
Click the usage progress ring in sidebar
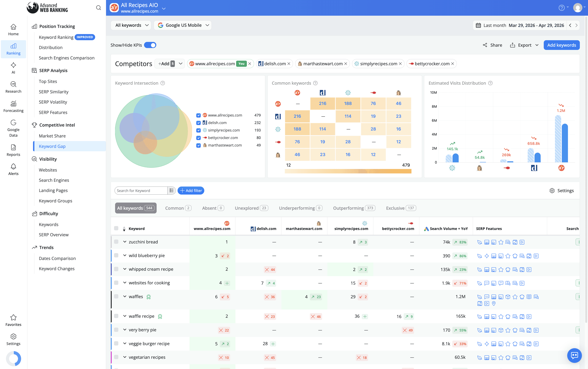[x=13, y=358]
